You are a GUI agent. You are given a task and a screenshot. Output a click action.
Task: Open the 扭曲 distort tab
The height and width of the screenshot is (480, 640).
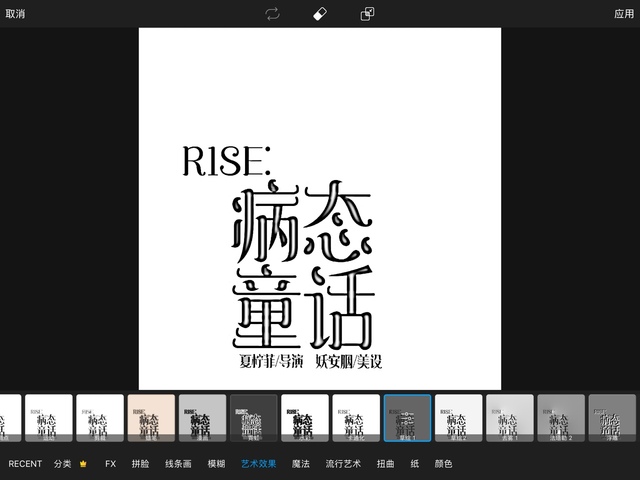pyautogui.click(x=386, y=464)
